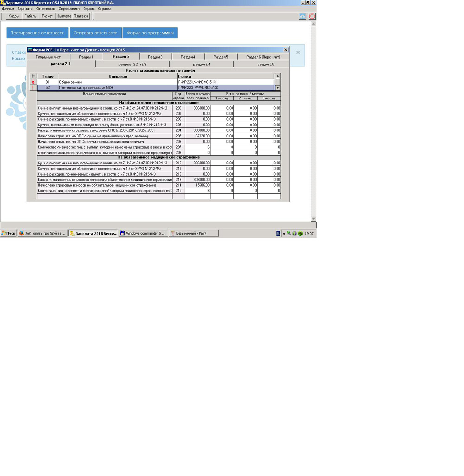Click the red exclamation icon beside tariff 52
The width and height of the screenshot is (464, 476).
[x=33, y=88]
